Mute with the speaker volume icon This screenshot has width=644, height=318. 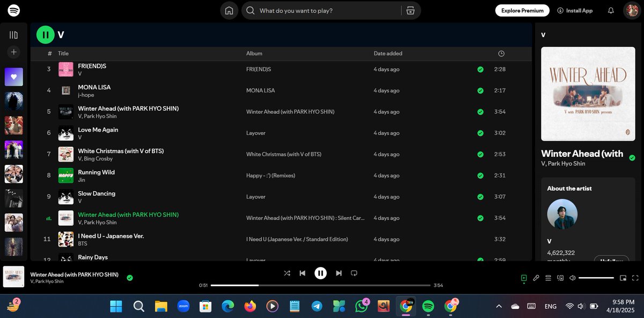click(x=573, y=278)
